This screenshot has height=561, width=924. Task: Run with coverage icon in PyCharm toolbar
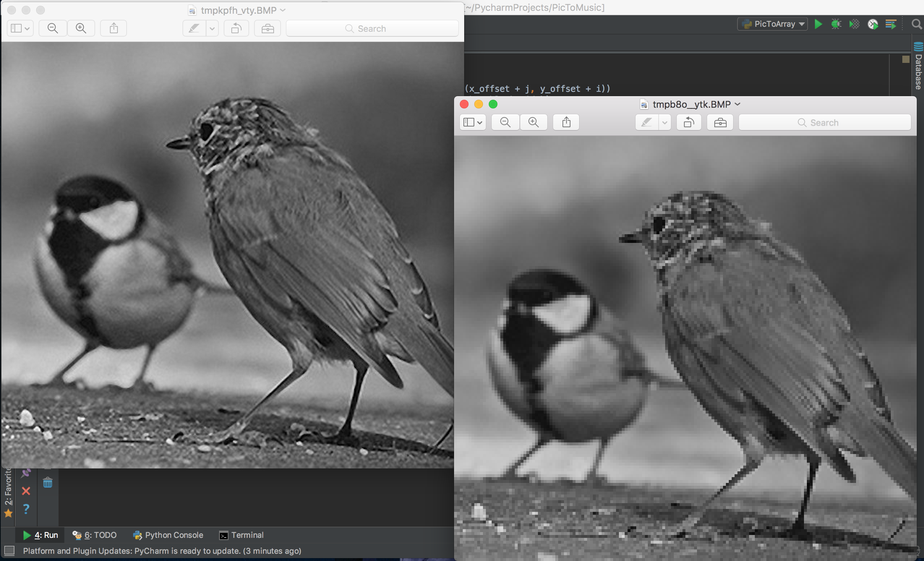pos(854,24)
